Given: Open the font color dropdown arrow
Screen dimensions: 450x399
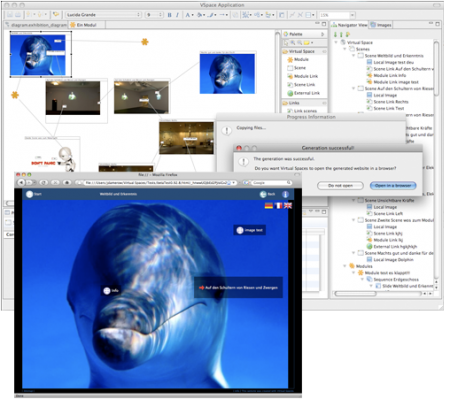Looking at the screenshot, I should click(192, 15).
